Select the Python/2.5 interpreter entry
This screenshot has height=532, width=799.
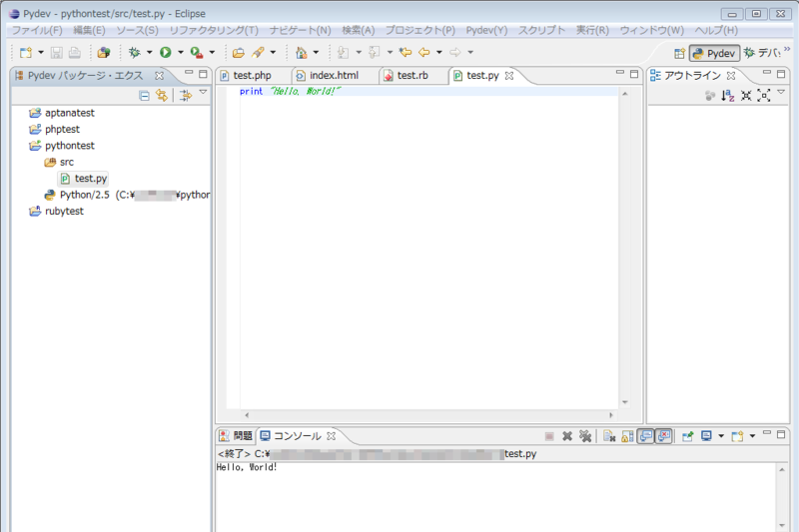pyautogui.click(x=128, y=195)
